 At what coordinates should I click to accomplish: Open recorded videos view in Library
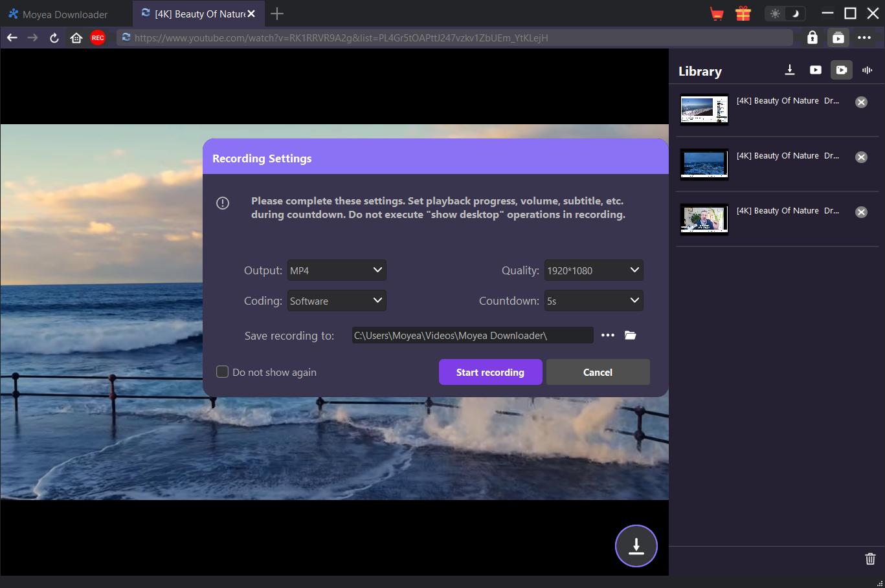[x=841, y=70]
